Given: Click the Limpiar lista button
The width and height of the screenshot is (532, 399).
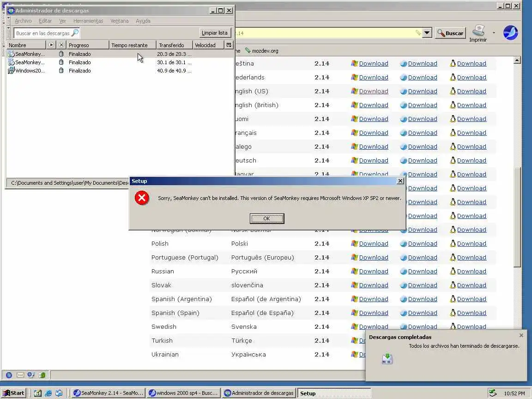Looking at the screenshot, I should pos(214,33).
